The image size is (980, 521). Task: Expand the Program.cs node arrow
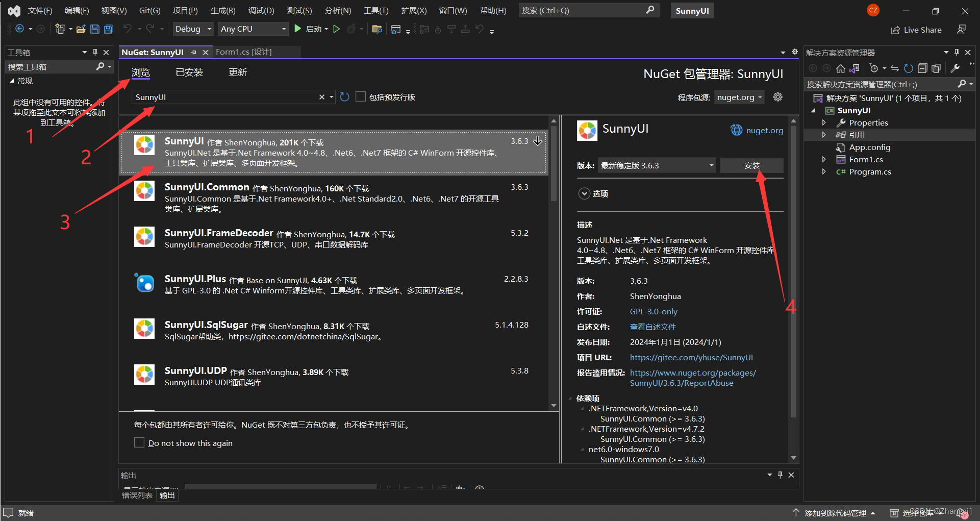click(x=824, y=171)
